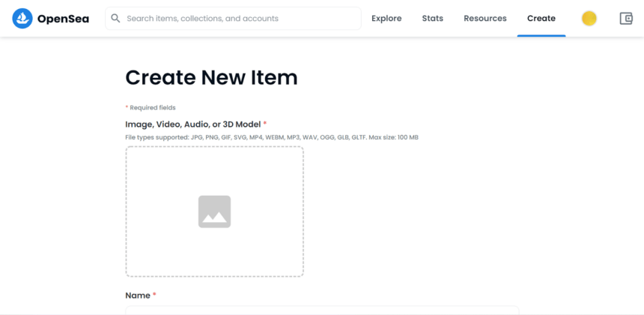Screen dimensions: 644x315
Task: Click the Name field label
Action: click(x=138, y=295)
